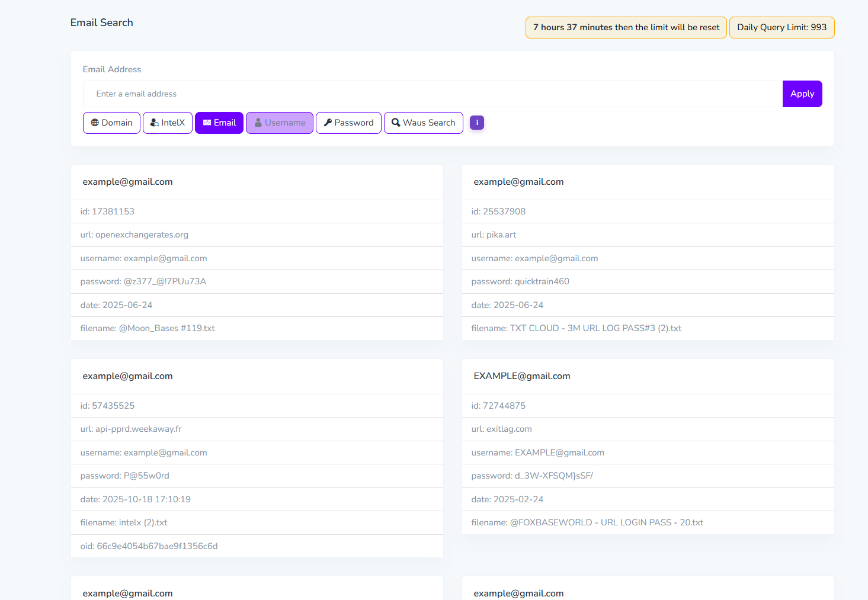Viewport: 868px width, 600px height.
Task: Click the user icon on Username button
Action: (258, 123)
